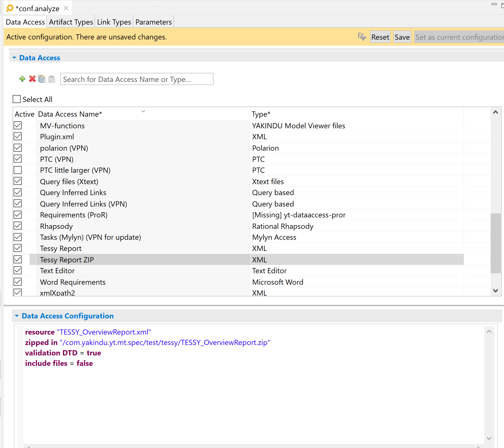Uncheck the Plugin.xml active checkbox
This screenshot has height=448, width=504.
tap(18, 137)
